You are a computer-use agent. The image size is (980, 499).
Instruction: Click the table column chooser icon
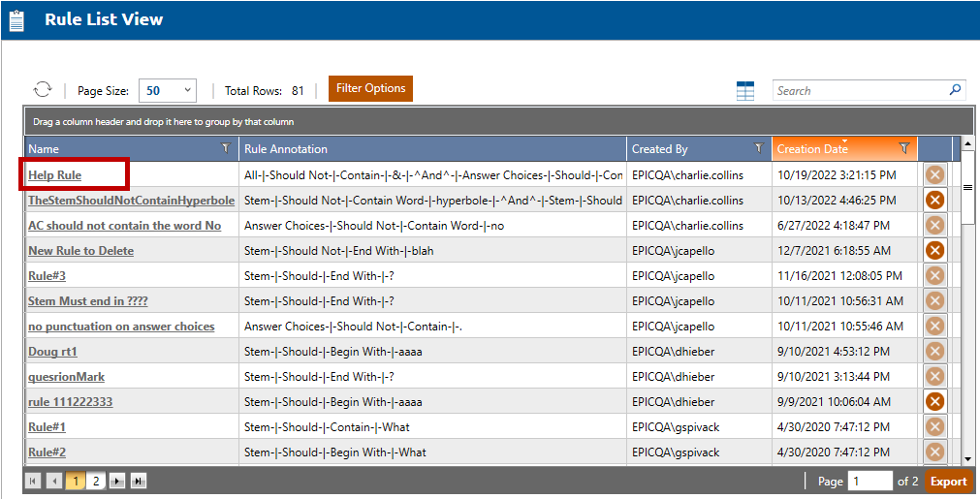744,91
